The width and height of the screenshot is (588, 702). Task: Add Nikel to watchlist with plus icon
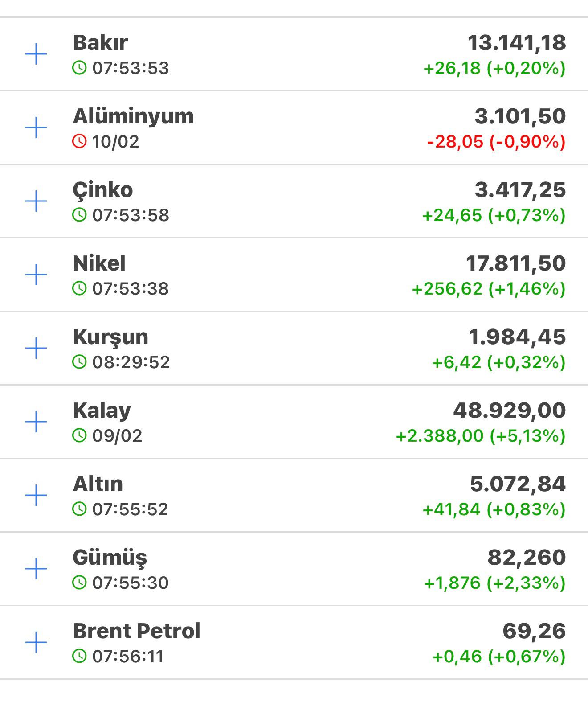[x=36, y=275]
